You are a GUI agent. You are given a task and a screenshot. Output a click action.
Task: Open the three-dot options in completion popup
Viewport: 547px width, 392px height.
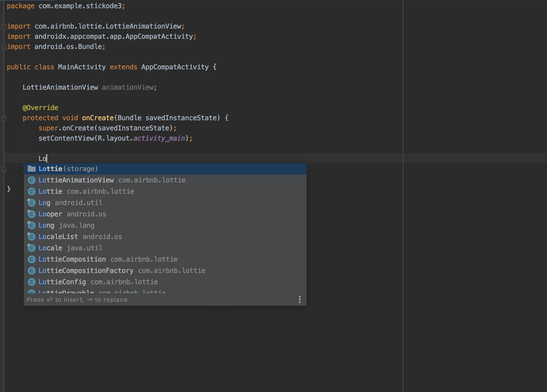point(300,300)
